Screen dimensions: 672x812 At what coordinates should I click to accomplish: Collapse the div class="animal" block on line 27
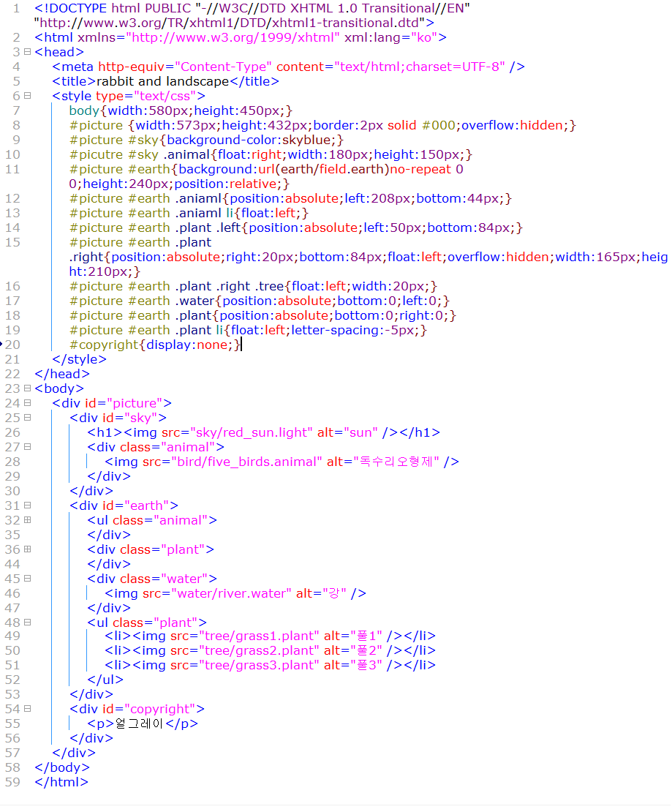coord(27,447)
